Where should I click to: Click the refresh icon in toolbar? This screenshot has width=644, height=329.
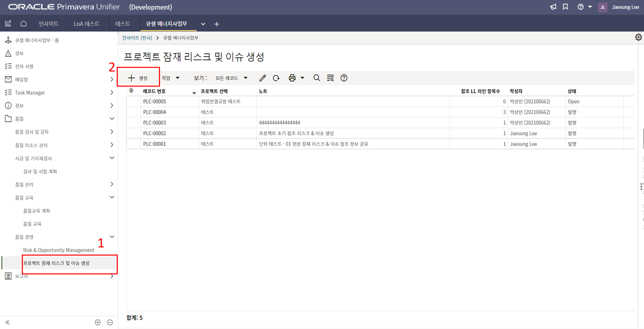pos(276,78)
